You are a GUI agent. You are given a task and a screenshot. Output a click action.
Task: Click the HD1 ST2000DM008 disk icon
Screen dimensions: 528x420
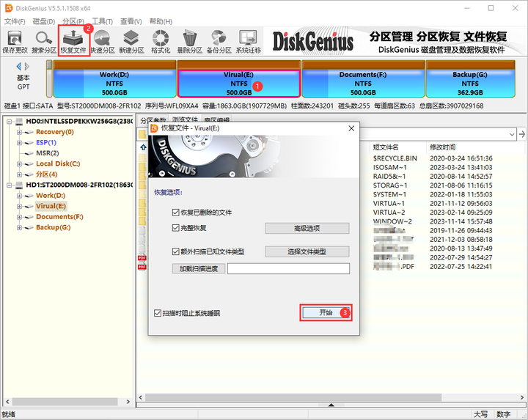(x=19, y=185)
